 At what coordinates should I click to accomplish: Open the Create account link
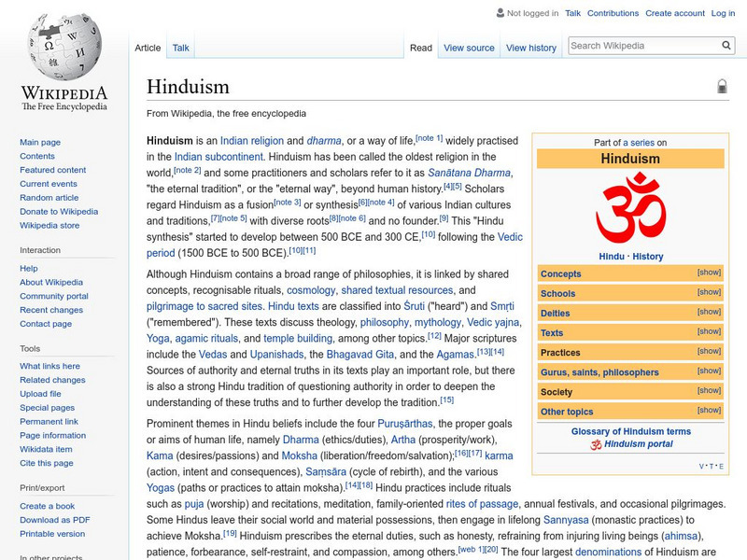(x=675, y=13)
